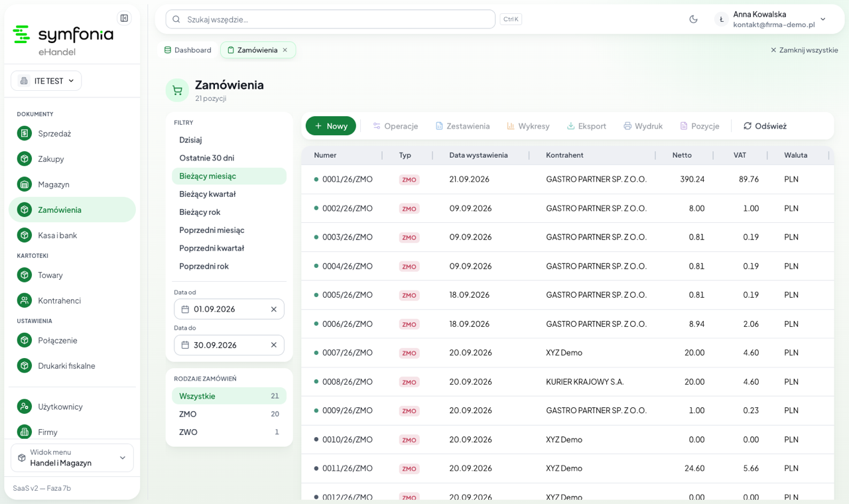The width and height of the screenshot is (849, 504).
Task: Clear the Data do date value
Action: [x=274, y=345]
